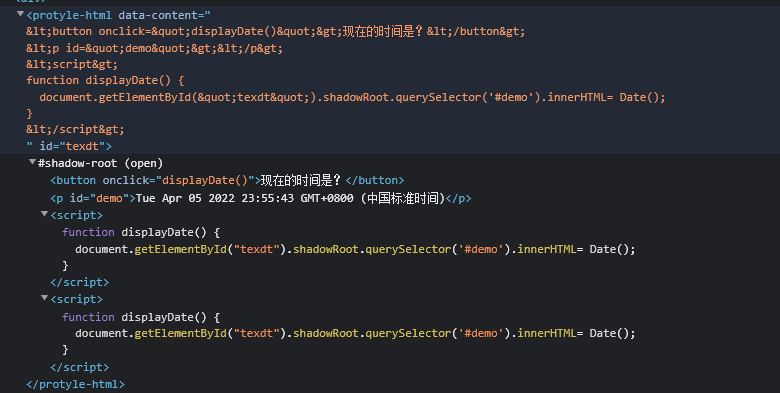
Task: Select the <protyle-html data-content= opening tag
Action: (x=118, y=15)
